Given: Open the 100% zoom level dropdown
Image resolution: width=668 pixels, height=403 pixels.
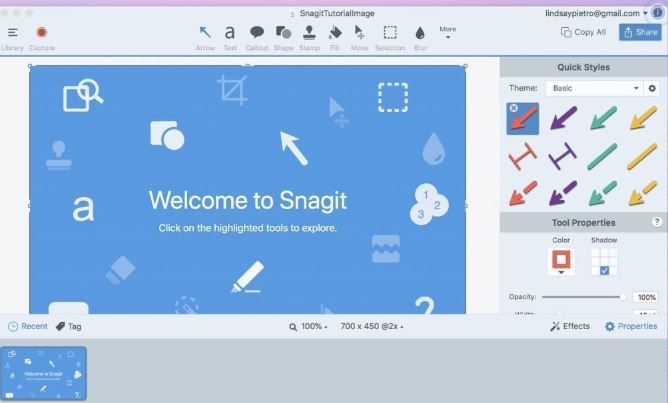Looking at the screenshot, I should point(309,326).
